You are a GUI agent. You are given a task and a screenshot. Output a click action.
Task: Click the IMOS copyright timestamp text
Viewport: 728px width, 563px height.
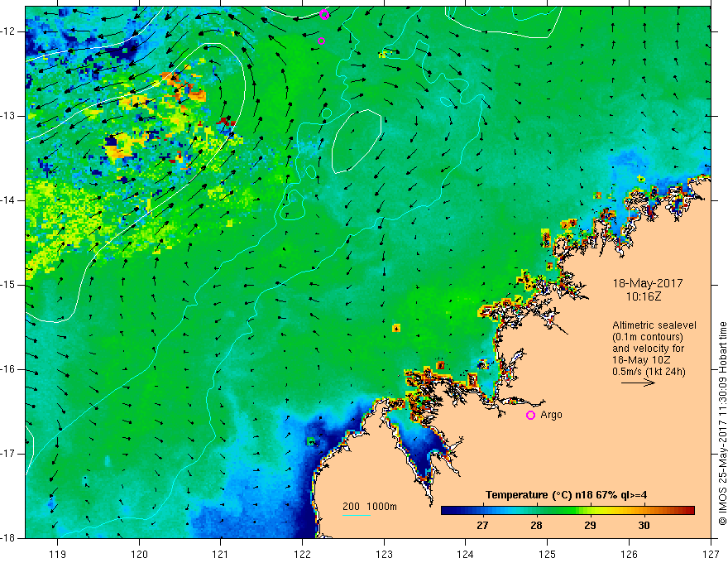click(722, 424)
